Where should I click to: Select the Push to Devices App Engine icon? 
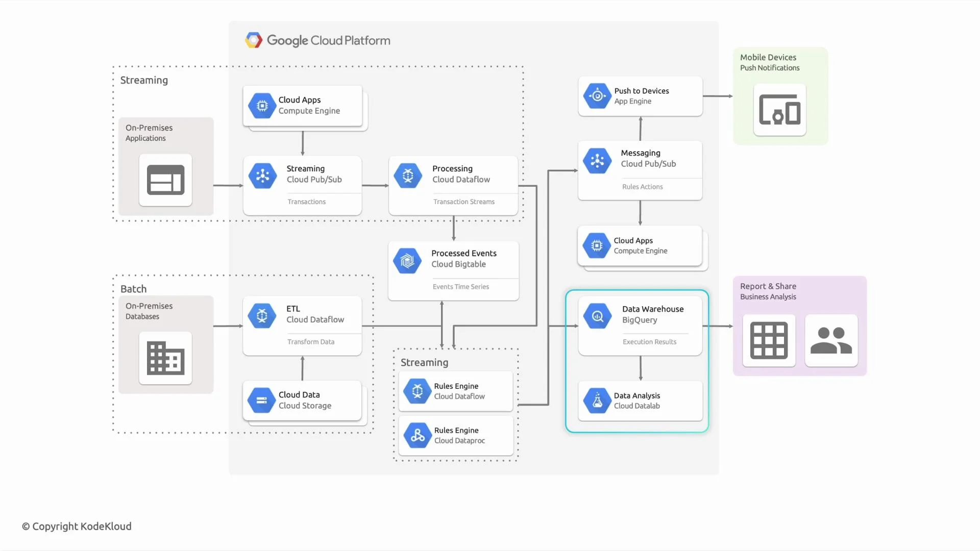597,95
